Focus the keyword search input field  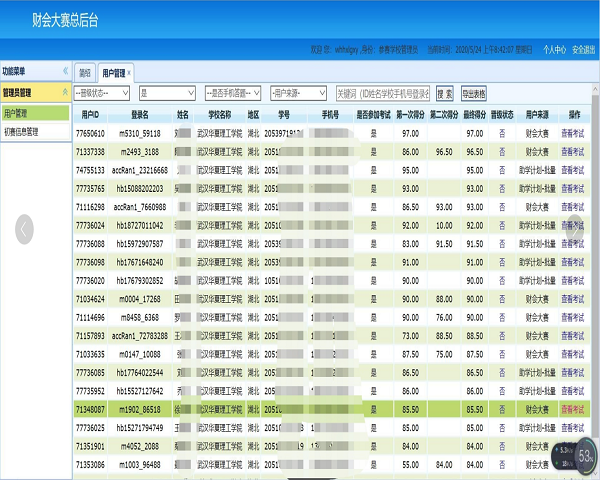point(383,93)
